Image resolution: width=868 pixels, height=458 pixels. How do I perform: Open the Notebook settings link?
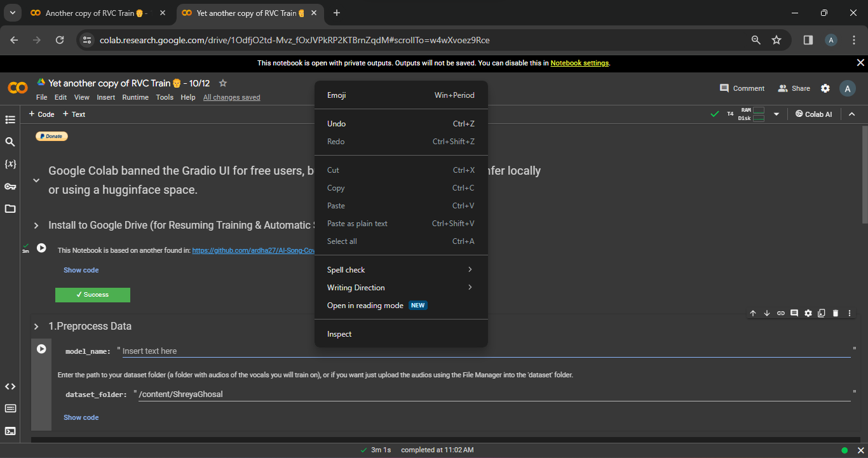(x=580, y=63)
